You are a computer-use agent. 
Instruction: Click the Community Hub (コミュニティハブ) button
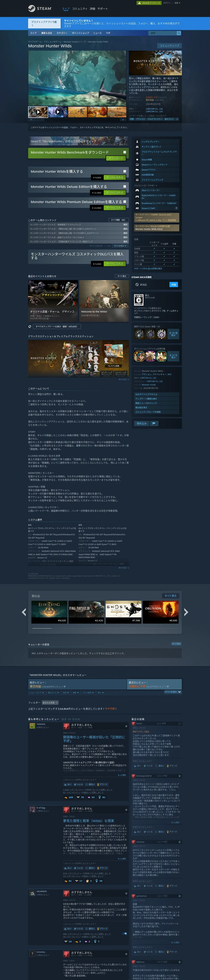[x=169, y=46]
